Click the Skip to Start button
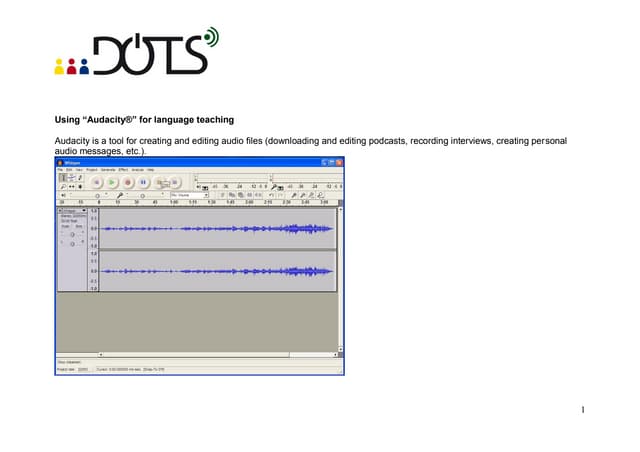This screenshot has width=640, height=452. [x=97, y=182]
